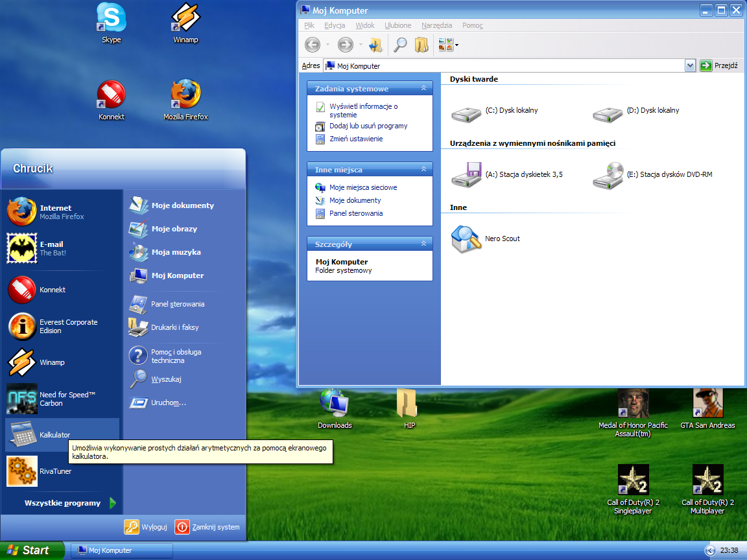The width and height of the screenshot is (747, 560).
Task: Collapse the Inne miejsca panel
Action: pos(423,169)
